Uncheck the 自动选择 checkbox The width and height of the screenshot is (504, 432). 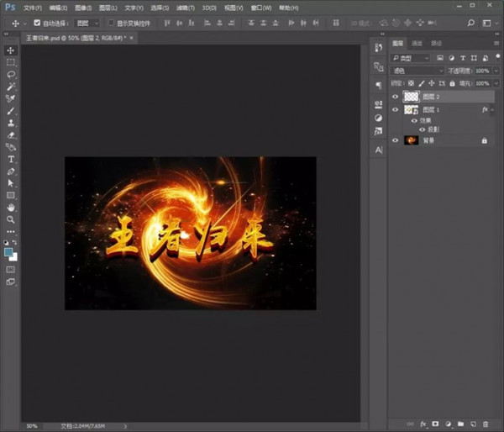click(x=36, y=23)
